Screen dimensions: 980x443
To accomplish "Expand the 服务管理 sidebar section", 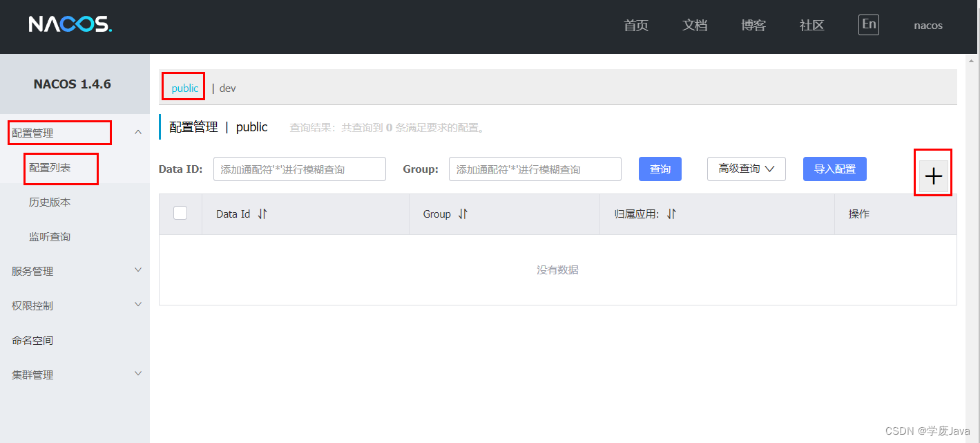I will point(75,271).
